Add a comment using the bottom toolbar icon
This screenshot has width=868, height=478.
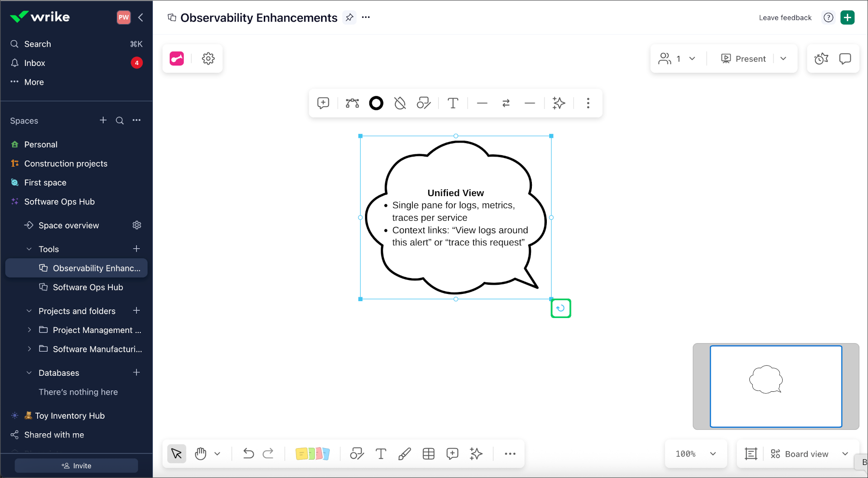click(452, 453)
